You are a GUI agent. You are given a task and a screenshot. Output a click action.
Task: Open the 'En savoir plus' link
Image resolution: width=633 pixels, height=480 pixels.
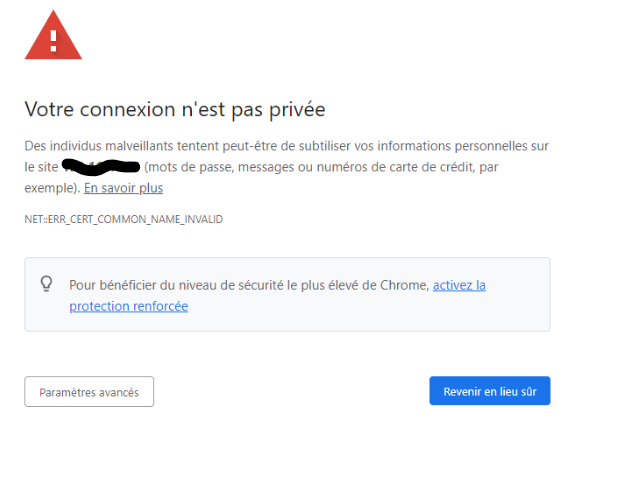click(x=123, y=188)
